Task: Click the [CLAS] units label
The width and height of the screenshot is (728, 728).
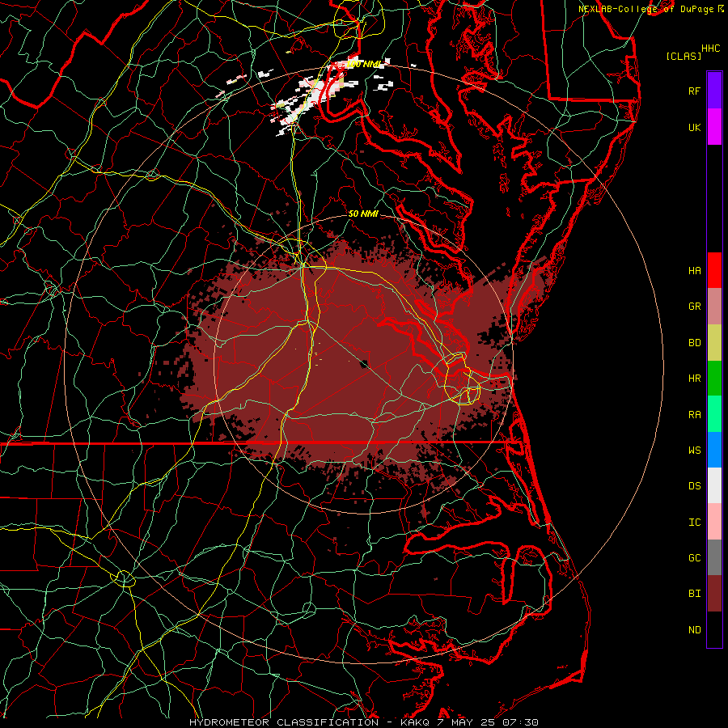Action: 684,56
